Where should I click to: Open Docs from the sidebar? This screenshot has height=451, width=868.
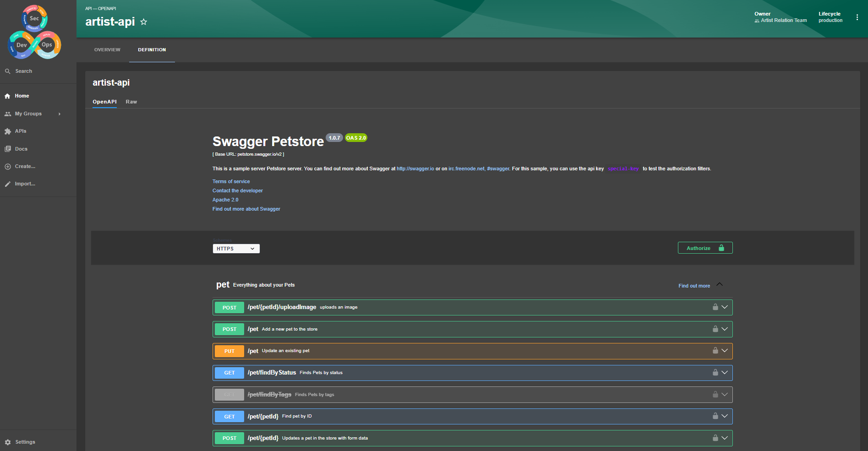[x=21, y=149]
